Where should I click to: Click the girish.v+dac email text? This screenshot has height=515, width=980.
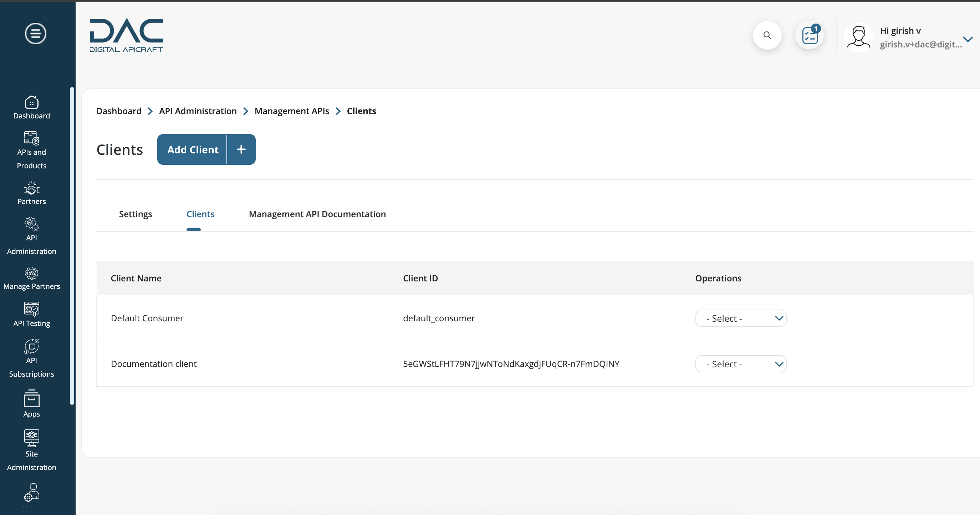tap(921, 45)
